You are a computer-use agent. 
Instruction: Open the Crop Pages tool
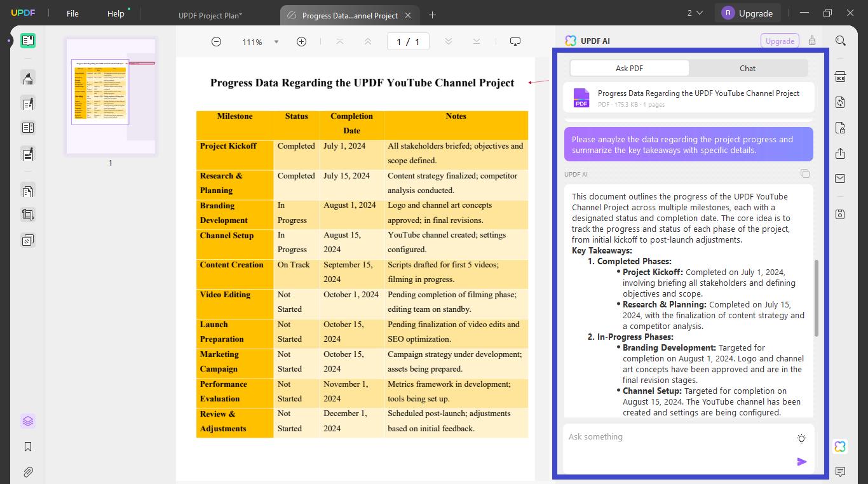[28, 215]
